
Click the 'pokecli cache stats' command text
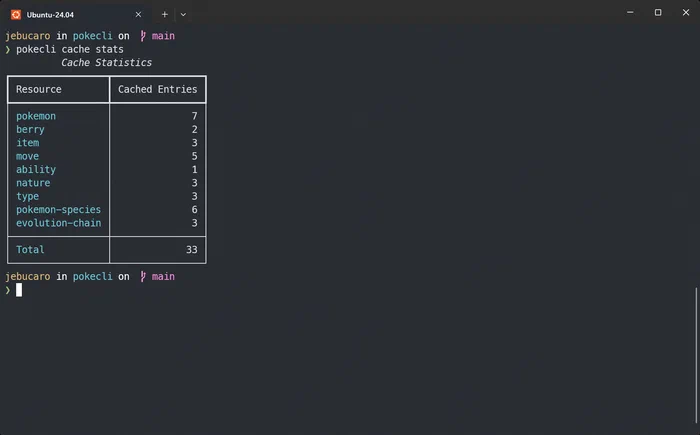70,49
